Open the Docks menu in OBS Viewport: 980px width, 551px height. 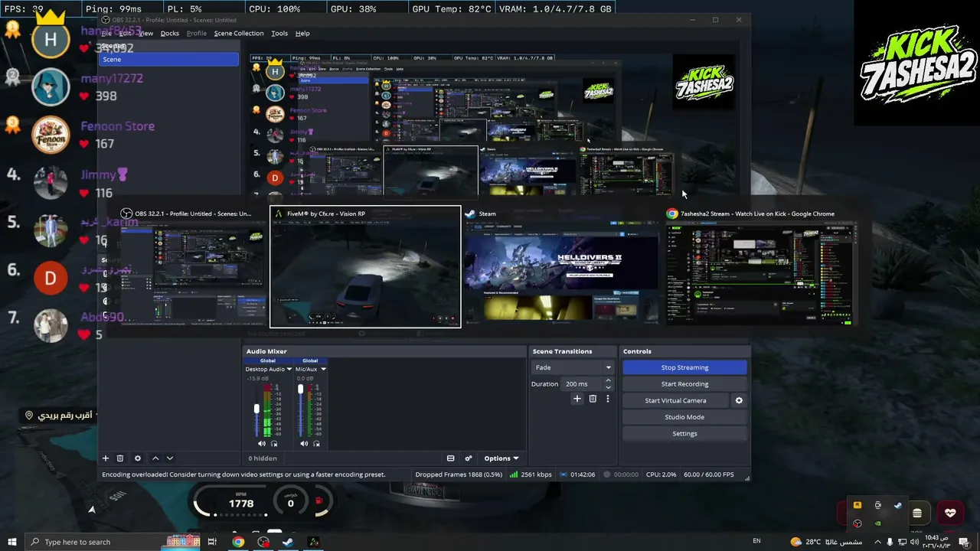point(170,34)
